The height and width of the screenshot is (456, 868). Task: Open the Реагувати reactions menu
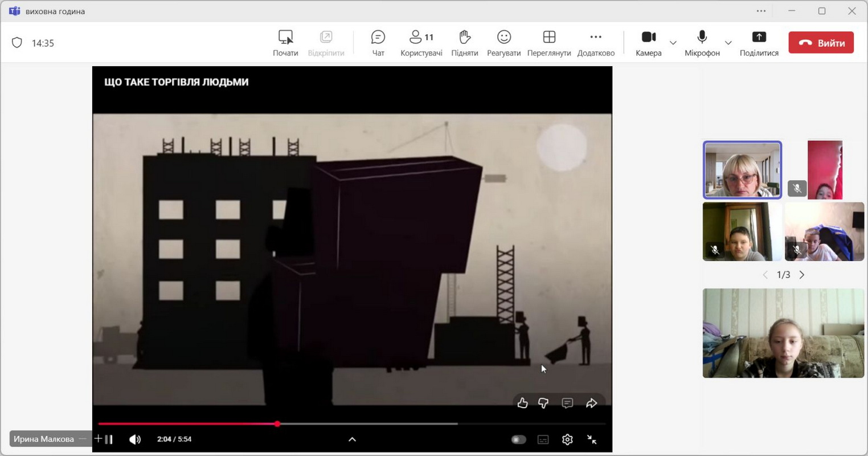tap(503, 43)
